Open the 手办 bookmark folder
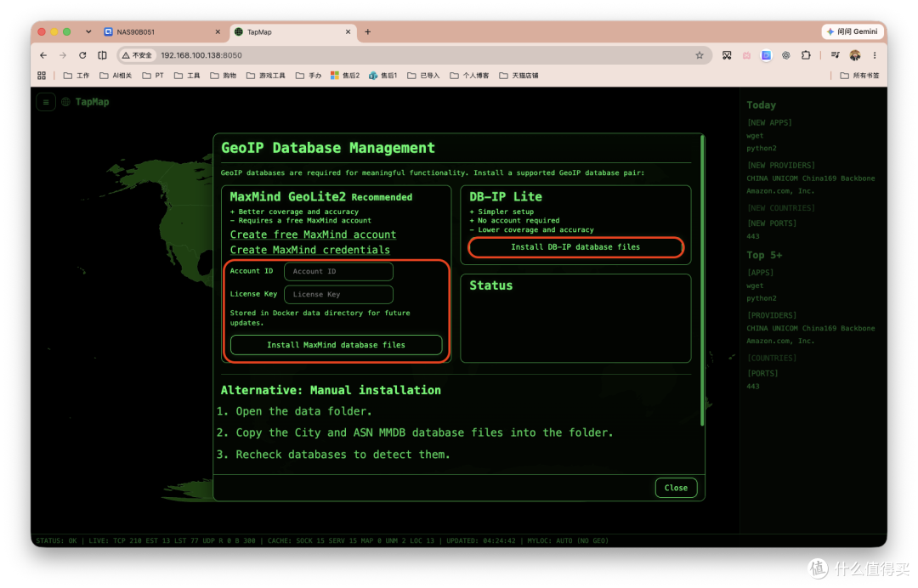This screenshot has height=588, width=918. coord(309,76)
